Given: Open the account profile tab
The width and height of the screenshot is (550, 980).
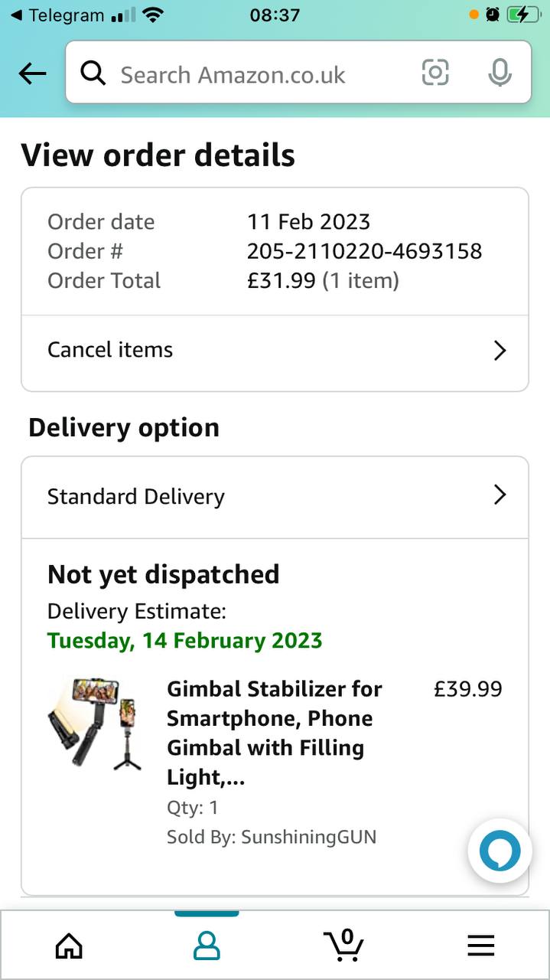Looking at the screenshot, I should [x=207, y=946].
